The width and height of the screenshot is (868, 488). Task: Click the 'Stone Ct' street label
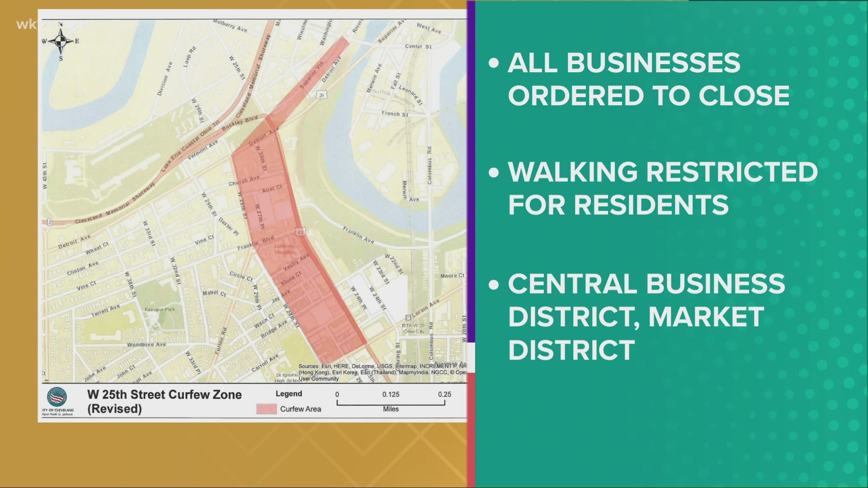291,279
